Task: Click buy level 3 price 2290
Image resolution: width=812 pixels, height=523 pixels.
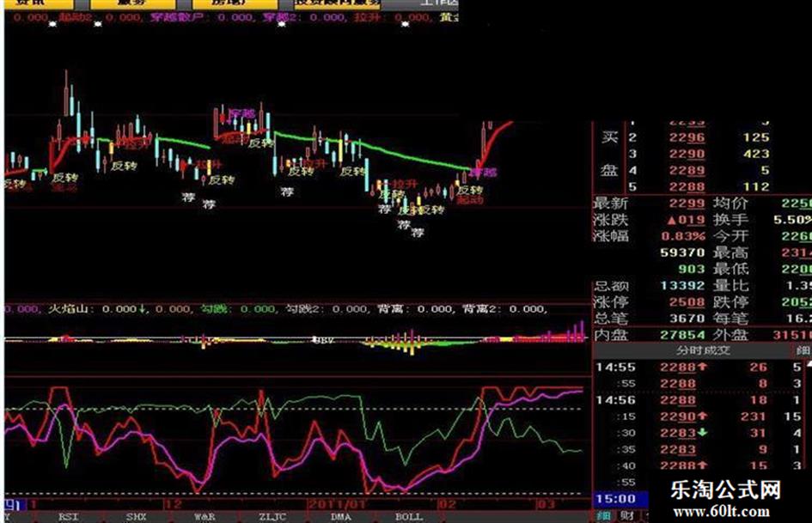Action: tap(687, 155)
